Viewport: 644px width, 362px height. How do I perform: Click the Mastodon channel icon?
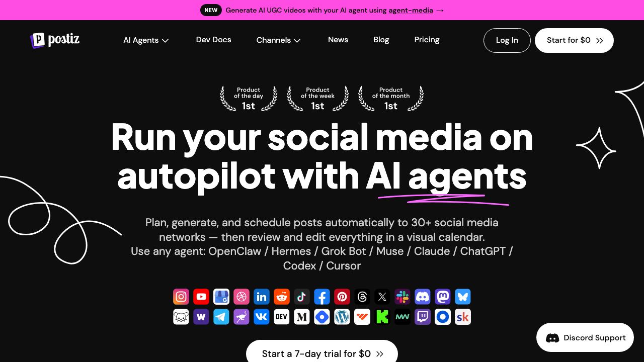click(443, 297)
